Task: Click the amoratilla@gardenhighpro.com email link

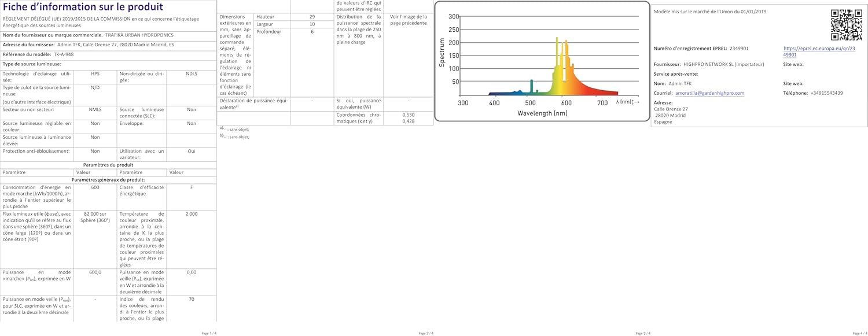Action: (709, 93)
